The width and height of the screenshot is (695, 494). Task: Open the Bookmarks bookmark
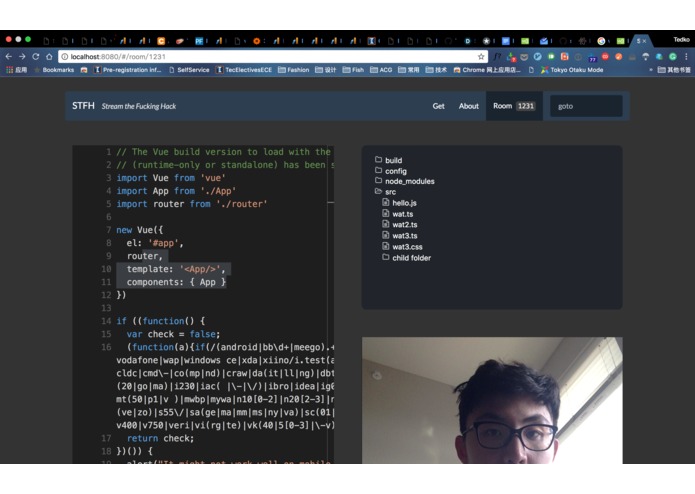[54, 70]
